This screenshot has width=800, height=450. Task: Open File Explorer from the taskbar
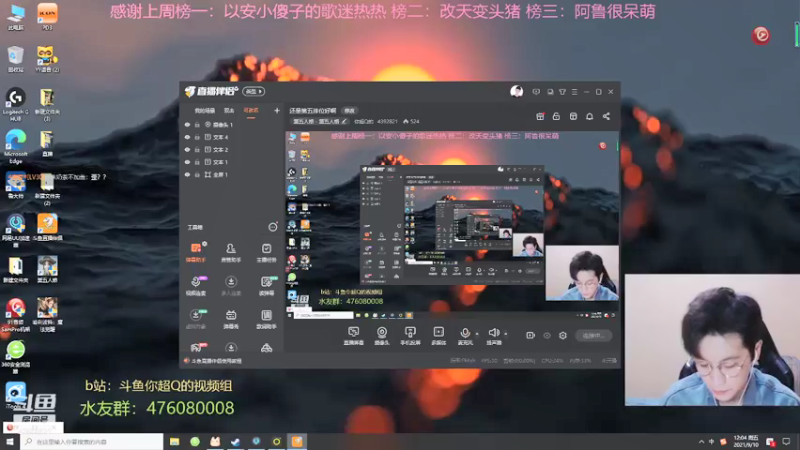[174, 441]
